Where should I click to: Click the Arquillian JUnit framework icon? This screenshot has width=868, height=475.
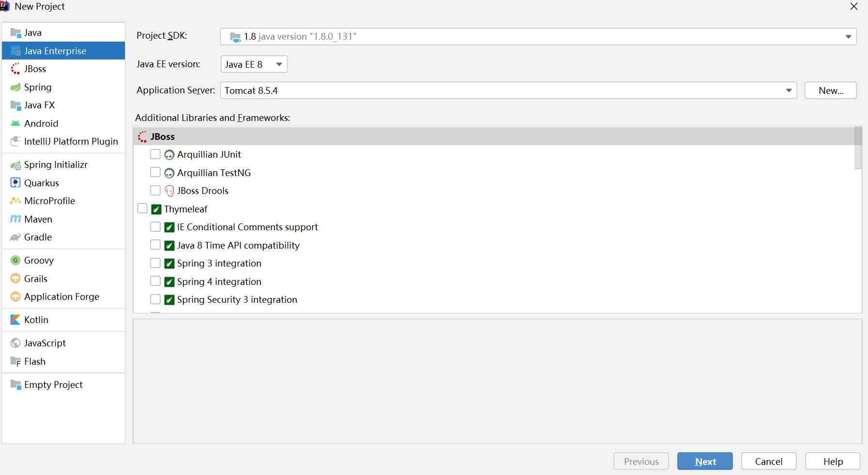tap(169, 155)
